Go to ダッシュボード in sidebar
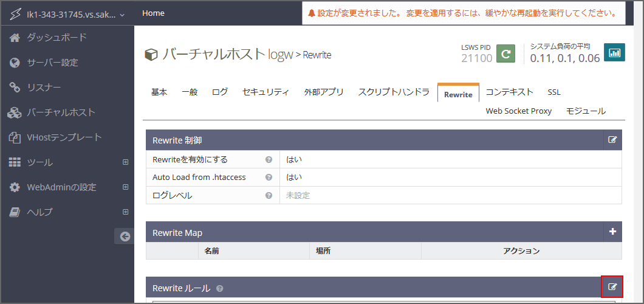644x304 pixels. (x=57, y=38)
